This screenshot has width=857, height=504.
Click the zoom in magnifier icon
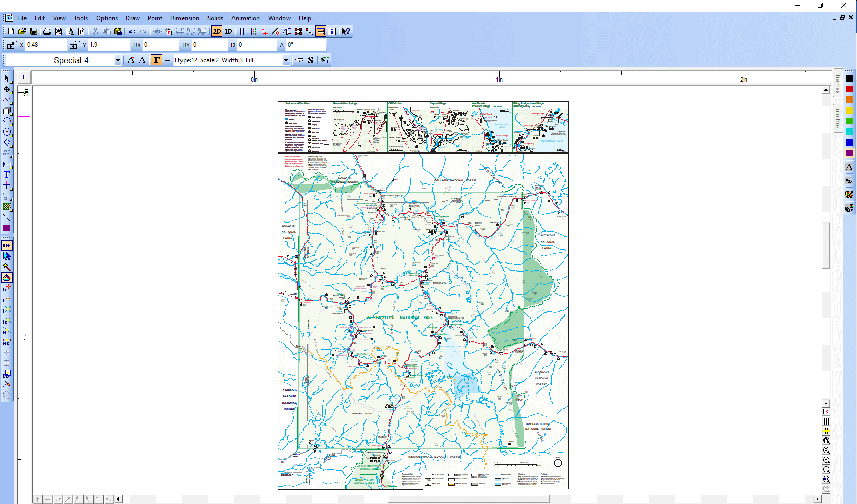(826, 460)
